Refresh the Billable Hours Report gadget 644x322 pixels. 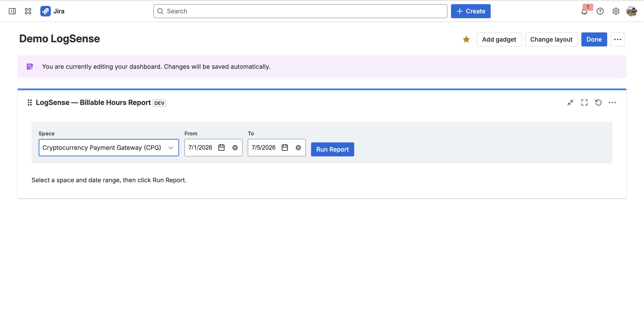pos(598,103)
